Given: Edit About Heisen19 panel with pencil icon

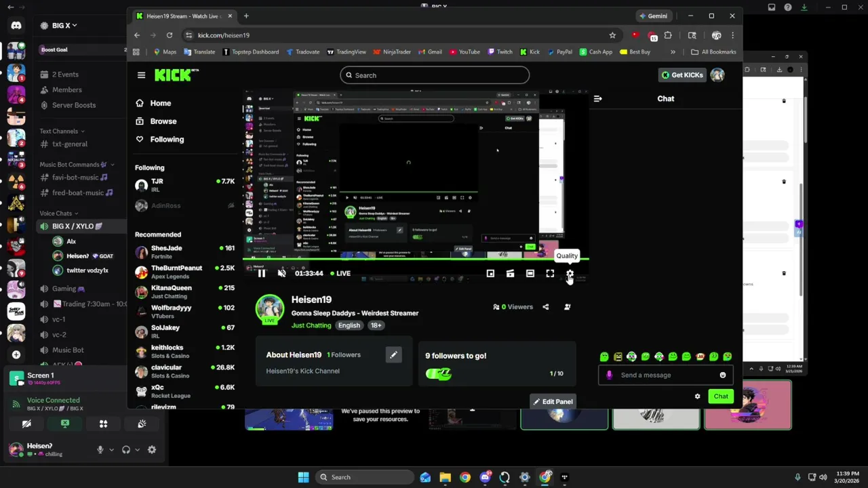Looking at the screenshot, I should coord(393,354).
